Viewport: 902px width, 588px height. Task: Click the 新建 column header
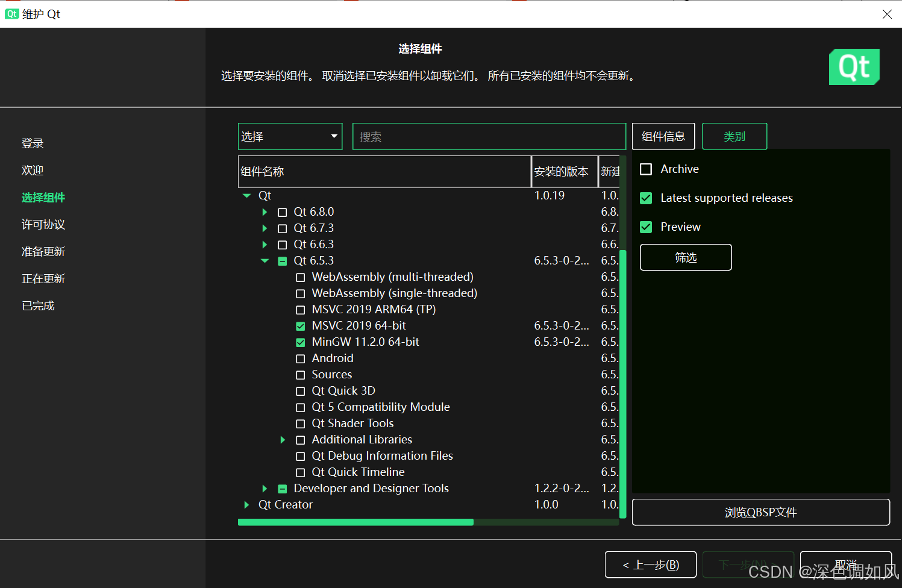click(x=609, y=172)
